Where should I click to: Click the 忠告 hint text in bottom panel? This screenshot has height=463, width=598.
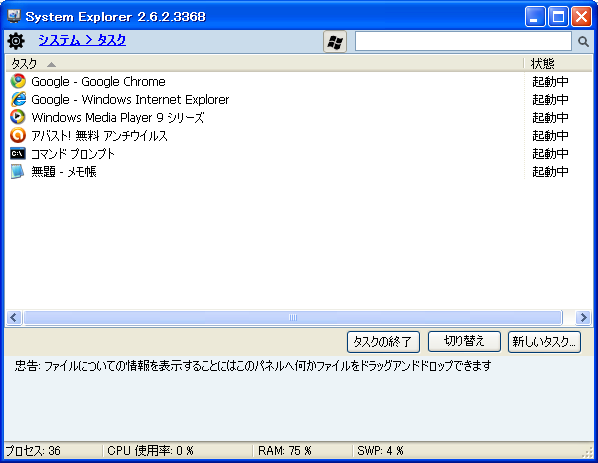tap(253, 366)
